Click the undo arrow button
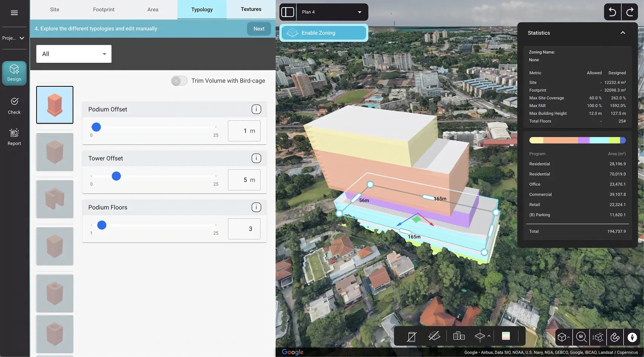Viewport: 644px width, 357px height. 613,12
